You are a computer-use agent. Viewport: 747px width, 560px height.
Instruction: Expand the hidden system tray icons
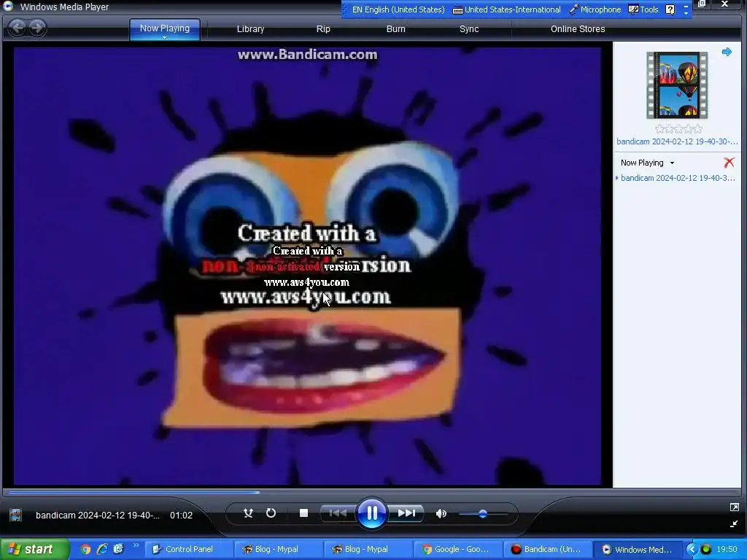click(692, 549)
